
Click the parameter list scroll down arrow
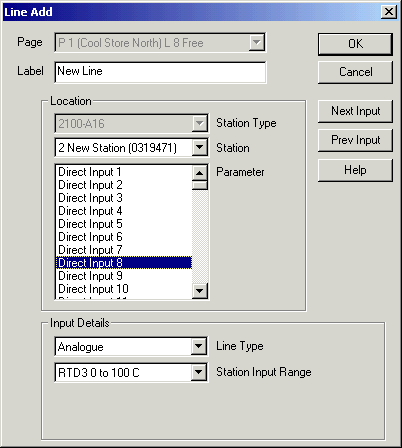[x=200, y=290]
